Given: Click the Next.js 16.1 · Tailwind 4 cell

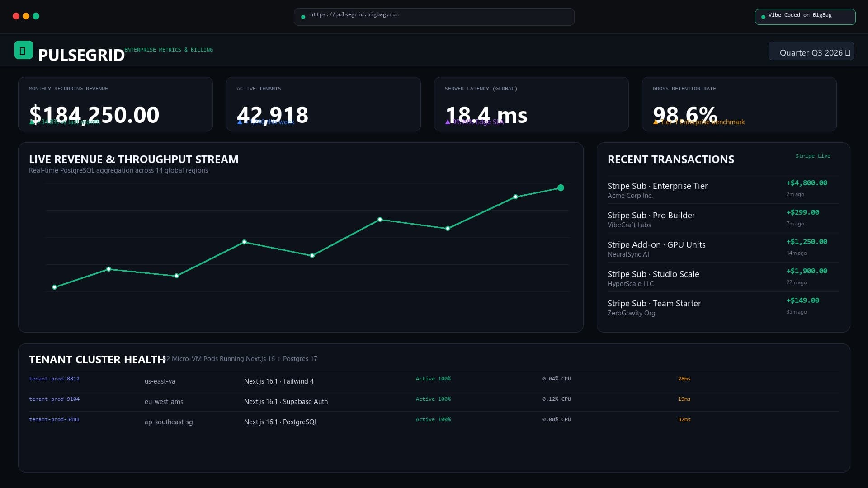Looking at the screenshot, I should (279, 381).
